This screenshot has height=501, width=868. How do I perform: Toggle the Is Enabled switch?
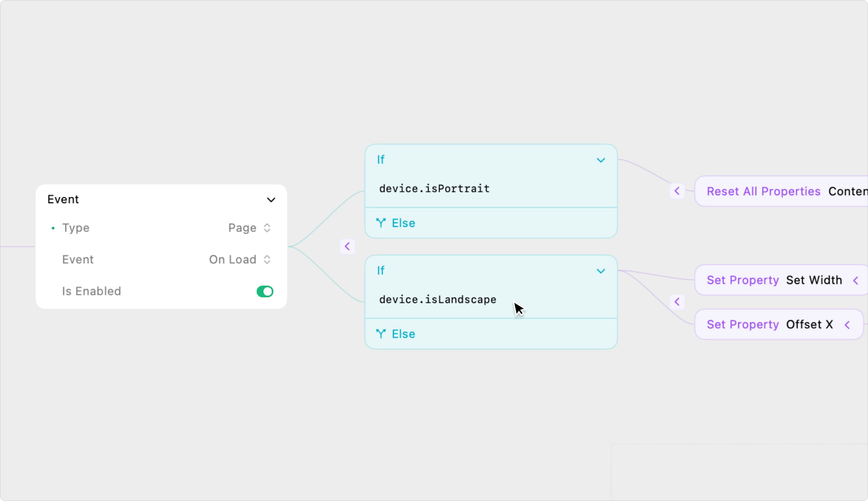point(265,292)
